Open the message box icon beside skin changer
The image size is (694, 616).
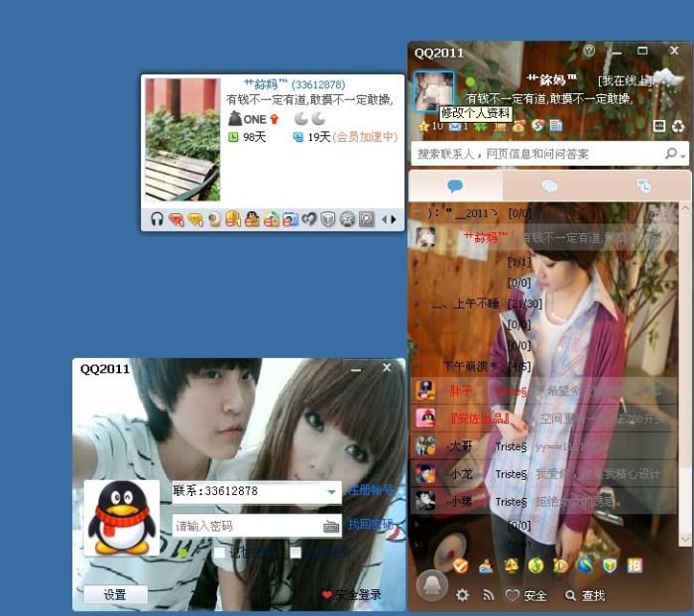[659, 126]
